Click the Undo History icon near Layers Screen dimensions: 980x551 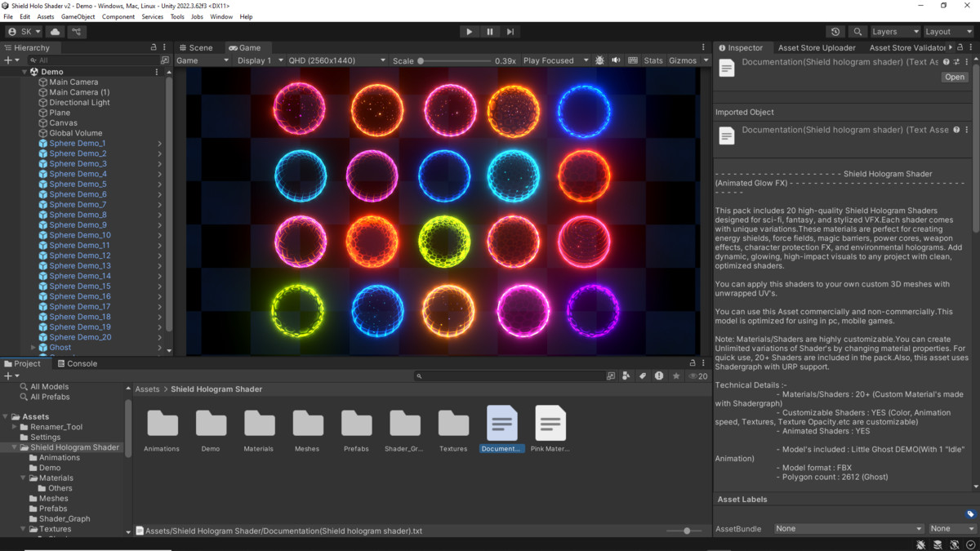tap(833, 31)
